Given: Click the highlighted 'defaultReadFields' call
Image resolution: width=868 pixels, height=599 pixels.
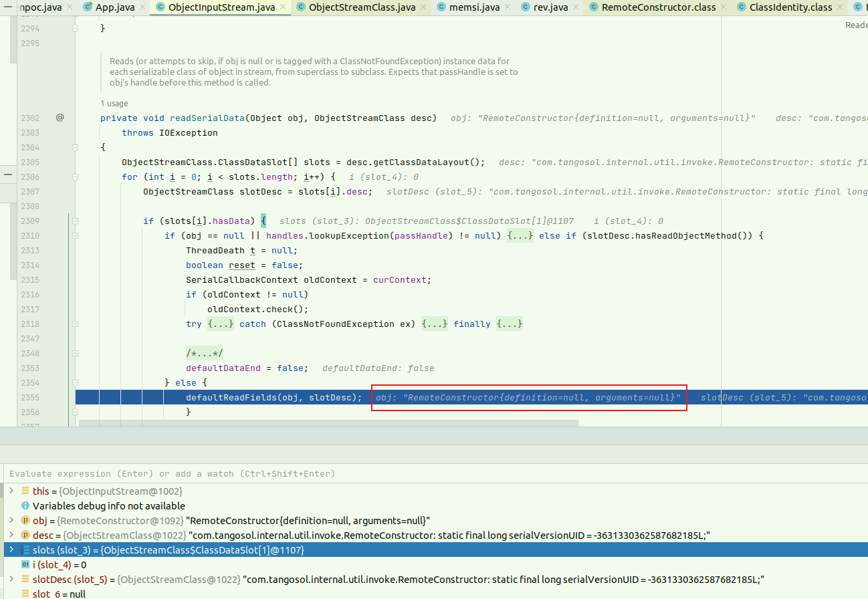Looking at the screenshot, I should (231, 397).
